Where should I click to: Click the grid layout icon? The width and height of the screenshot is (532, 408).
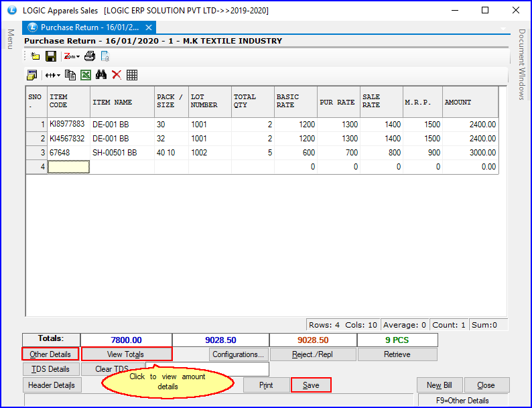click(131, 75)
